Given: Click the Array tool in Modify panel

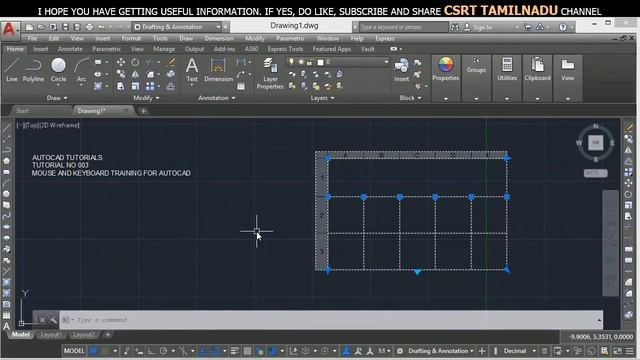Looking at the screenshot, I should (x=150, y=86).
